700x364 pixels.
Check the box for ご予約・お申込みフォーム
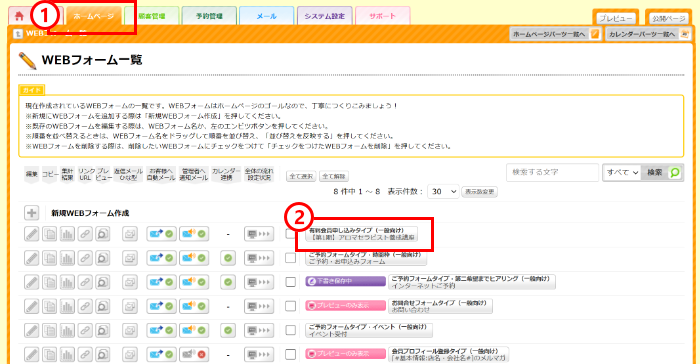[291, 258]
